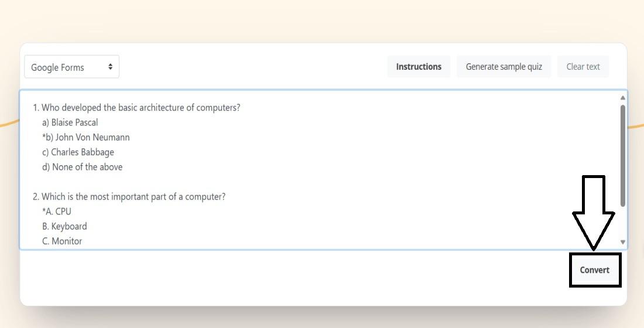
Task: Place the cursor on the "d) None of the above" line
Action: click(82, 167)
